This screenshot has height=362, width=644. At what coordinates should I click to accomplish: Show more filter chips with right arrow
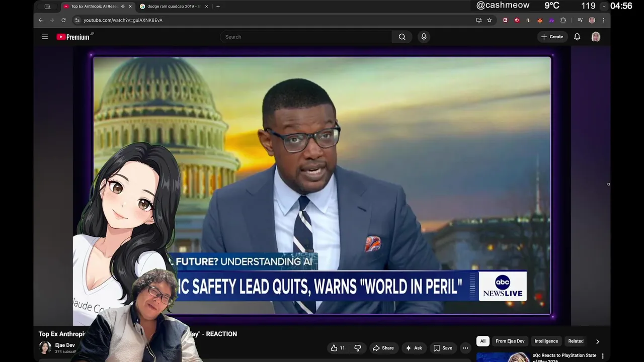(597, 341)
